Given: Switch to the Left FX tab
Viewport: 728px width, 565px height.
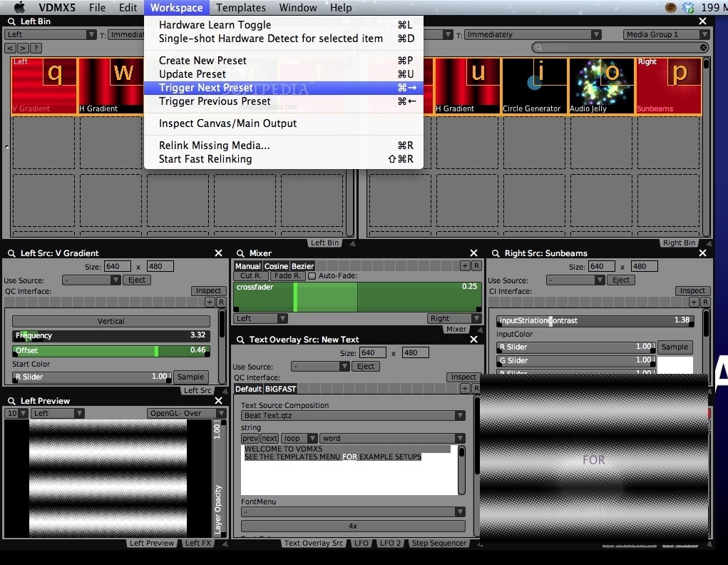Looking at the screenshot, I should point(198,543).
